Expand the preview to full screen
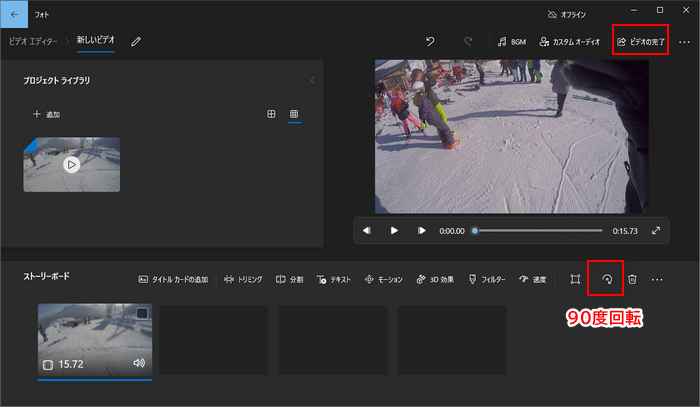Screen dimensions: 700x407 656,230
